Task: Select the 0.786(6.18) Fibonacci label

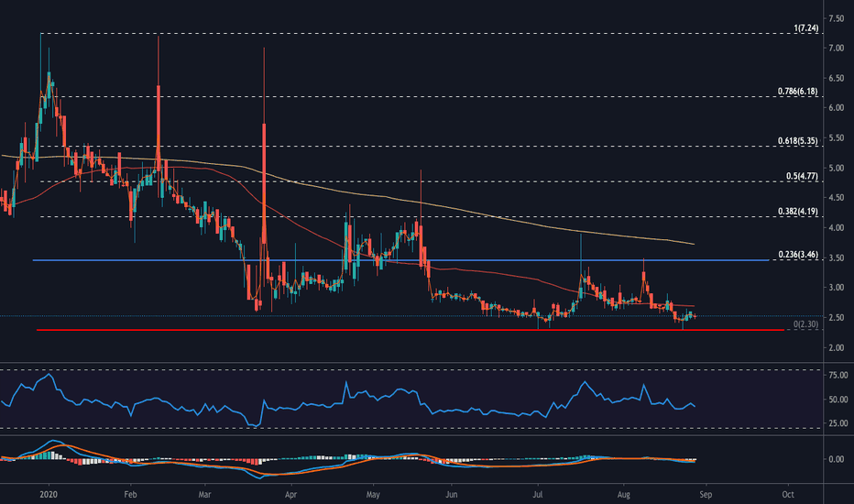Action: [x=798, y=92]
